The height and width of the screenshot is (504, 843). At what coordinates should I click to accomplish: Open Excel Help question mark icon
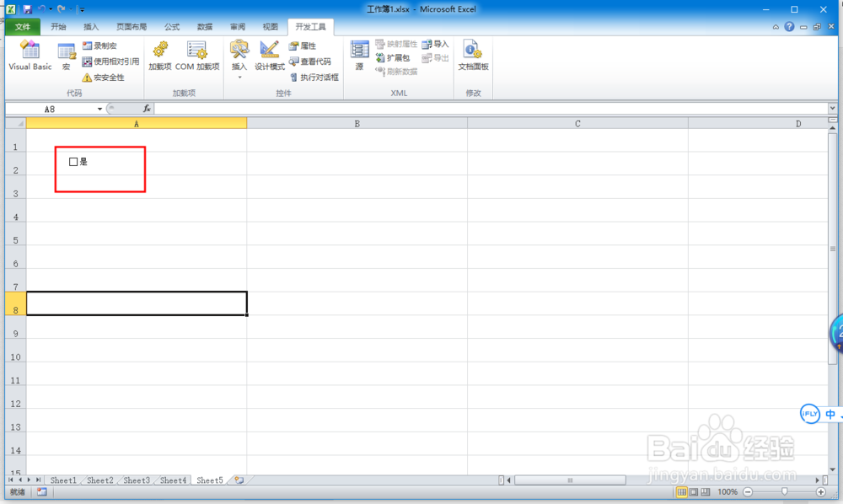coord(789,26)
